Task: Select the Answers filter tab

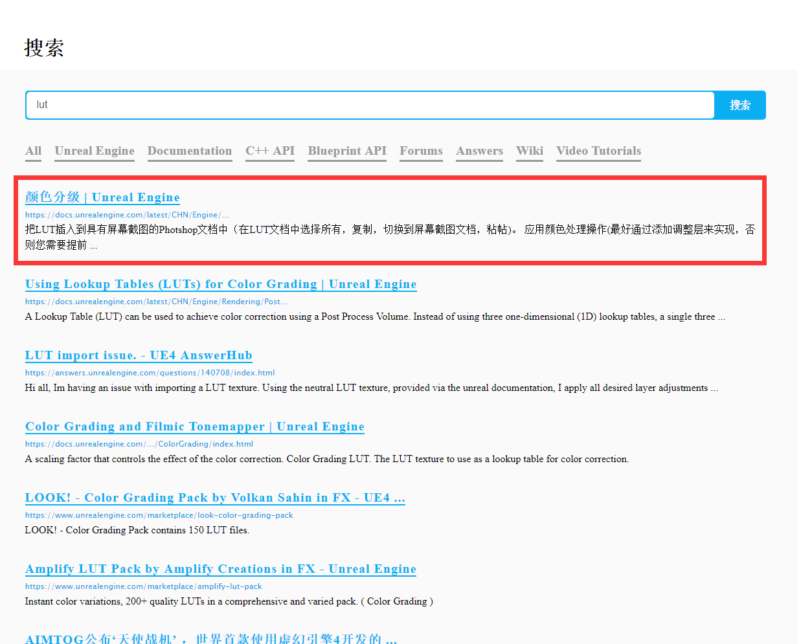Action: pyautogui.click(x=479, y=151)
